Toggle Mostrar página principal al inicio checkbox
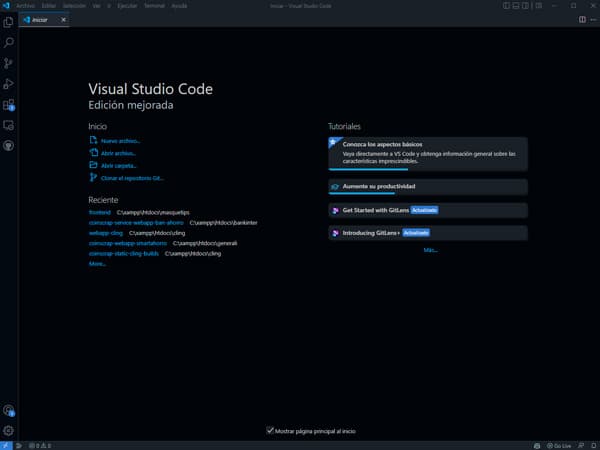 click(270, 430)
